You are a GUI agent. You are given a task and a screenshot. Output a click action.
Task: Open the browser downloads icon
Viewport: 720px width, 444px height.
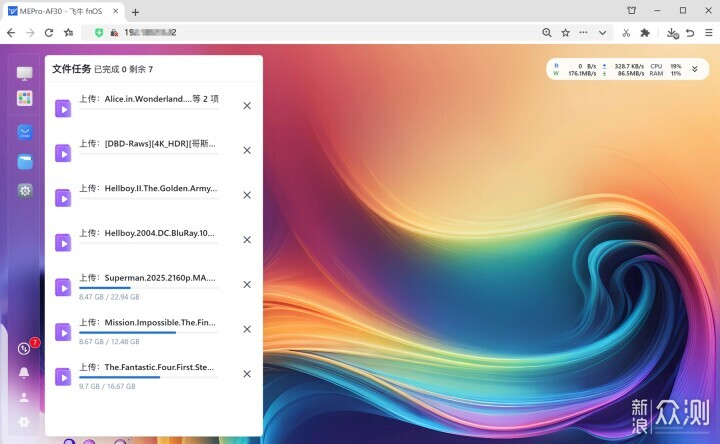672,33
